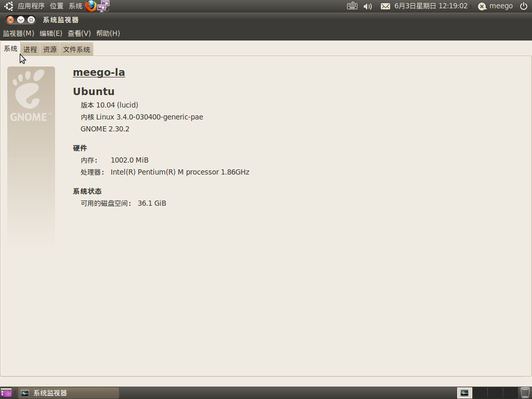Open the mail envelope messaging menu
Image resolution: width=532 pixels, height=399 pixels.
[385, 6]
